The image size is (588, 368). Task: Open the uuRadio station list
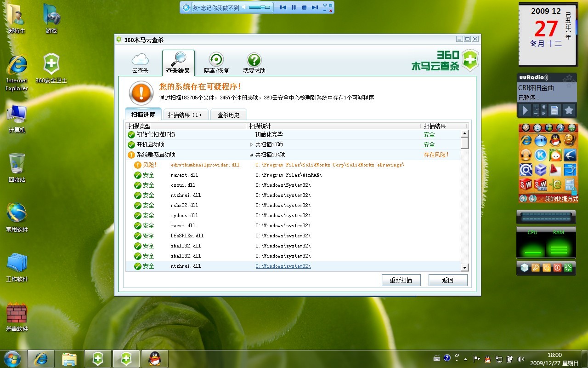tap(554, 110)
